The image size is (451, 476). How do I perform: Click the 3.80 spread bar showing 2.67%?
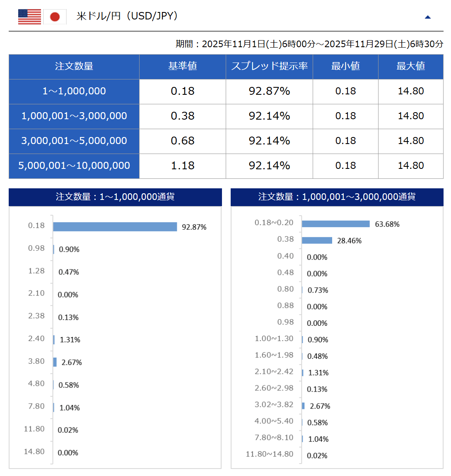(x=55, y=362)
